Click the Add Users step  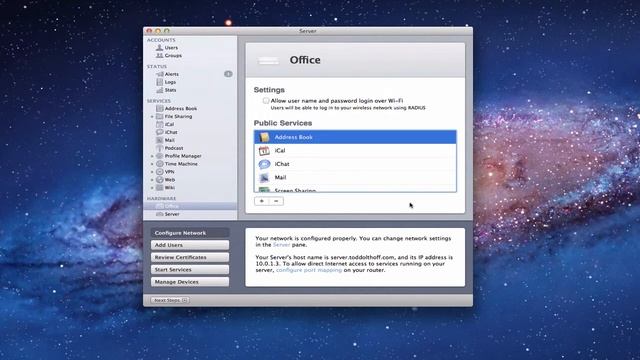click(190, 245)
